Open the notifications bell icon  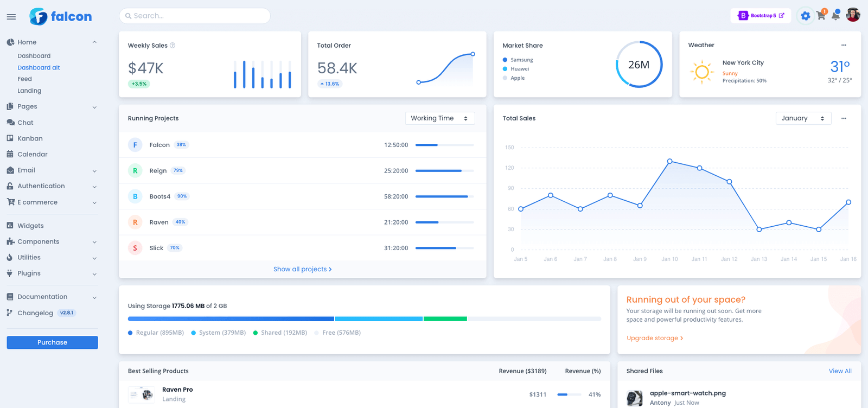coord(835,16)
